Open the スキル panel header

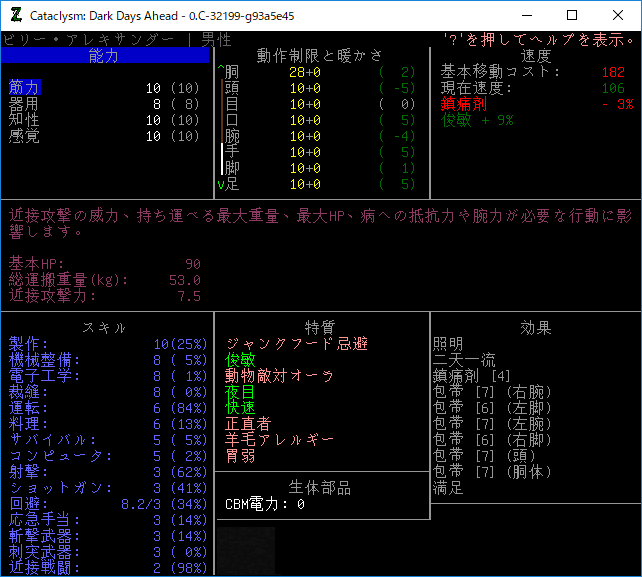tap(104, 328)
